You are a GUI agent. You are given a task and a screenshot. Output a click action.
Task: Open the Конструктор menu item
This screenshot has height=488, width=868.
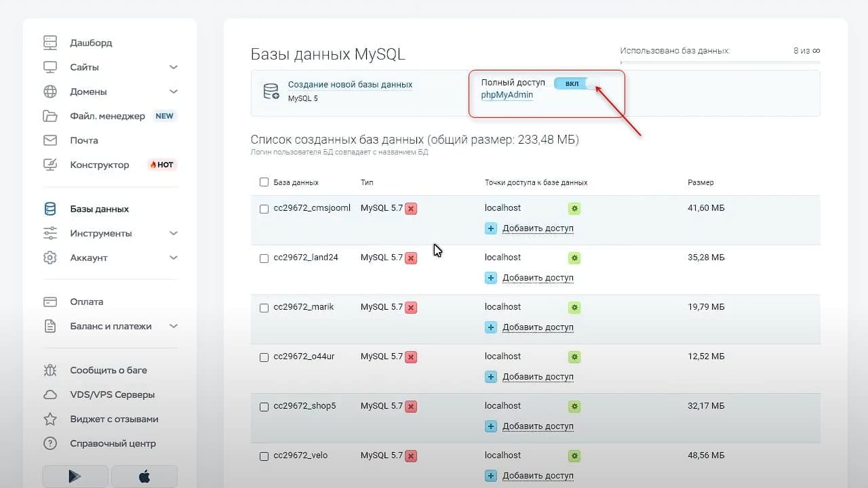(99, 165)
